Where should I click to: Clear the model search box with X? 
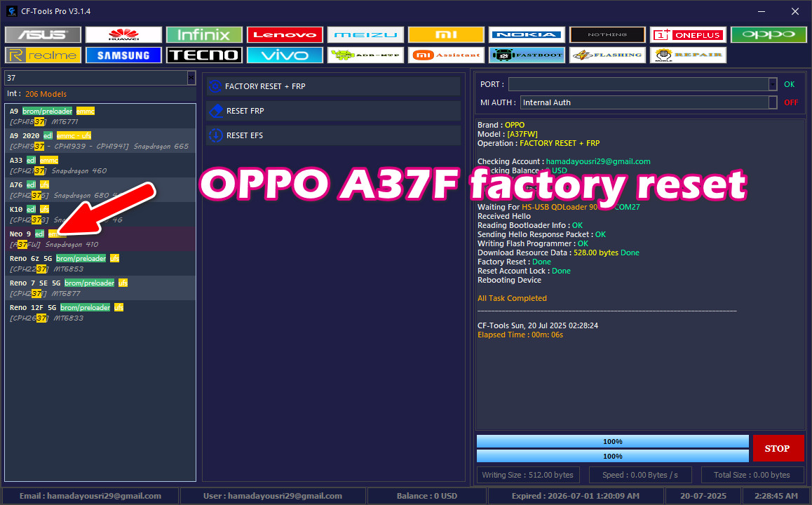(191, 78)
